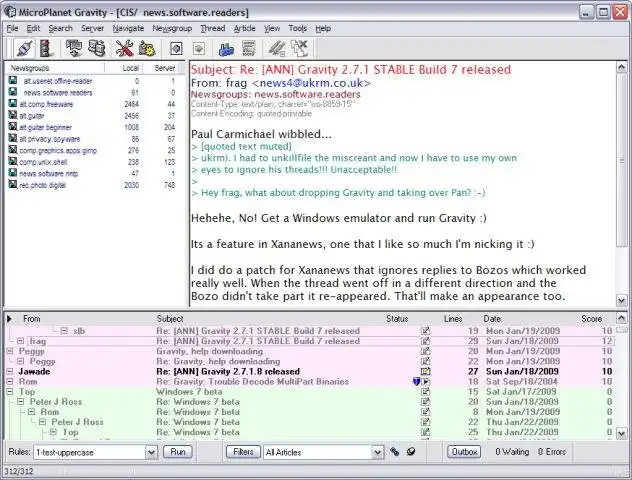
Task: Click the greyed next article arrow icon
Action: (199, 49)
